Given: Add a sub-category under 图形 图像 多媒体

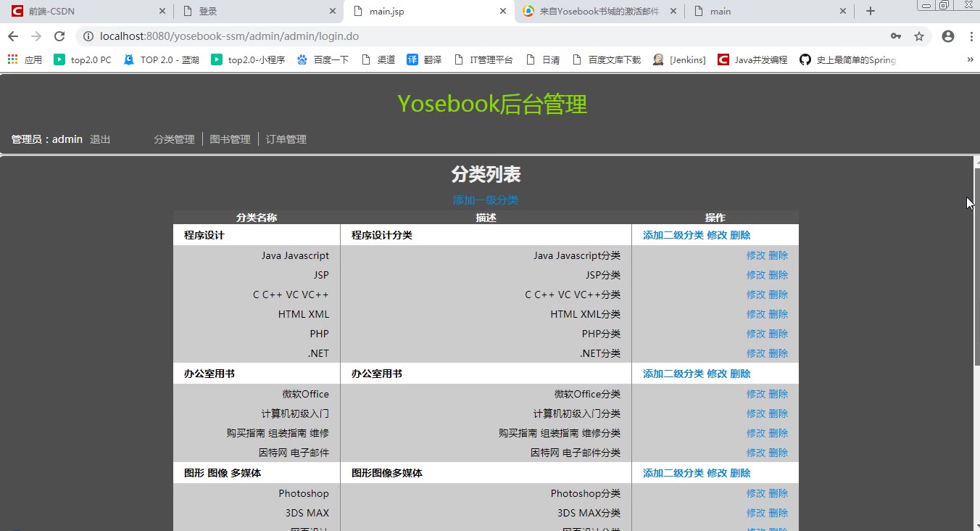Looking at the screenshot, I should pos(673,473).
